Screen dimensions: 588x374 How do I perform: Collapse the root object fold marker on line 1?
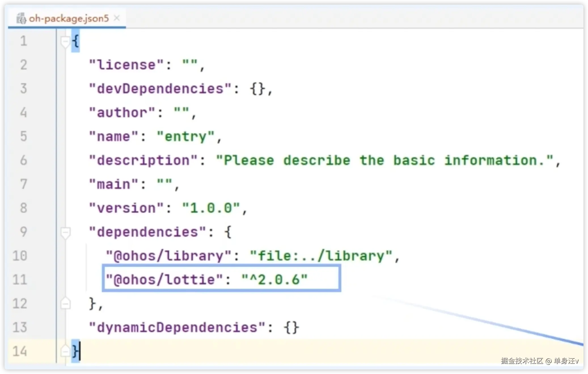tap(65, 42)
